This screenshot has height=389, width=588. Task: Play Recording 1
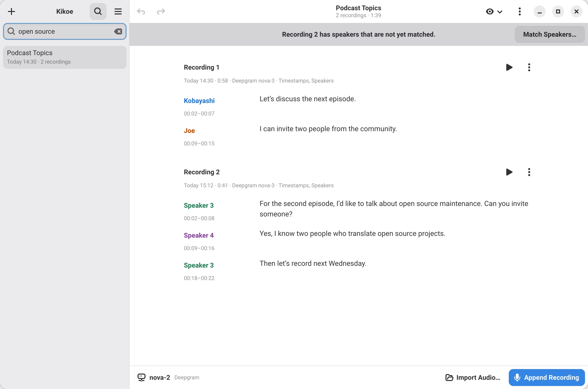[509, 67]
